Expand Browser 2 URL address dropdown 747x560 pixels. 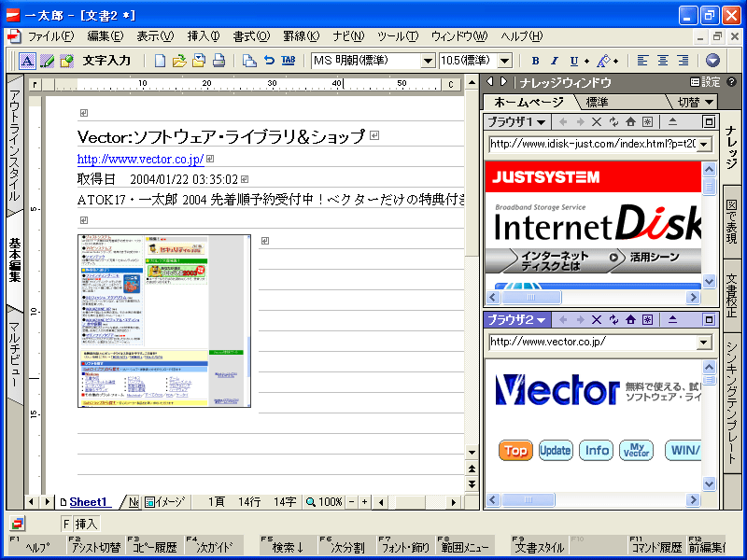(x=704, y=342)
